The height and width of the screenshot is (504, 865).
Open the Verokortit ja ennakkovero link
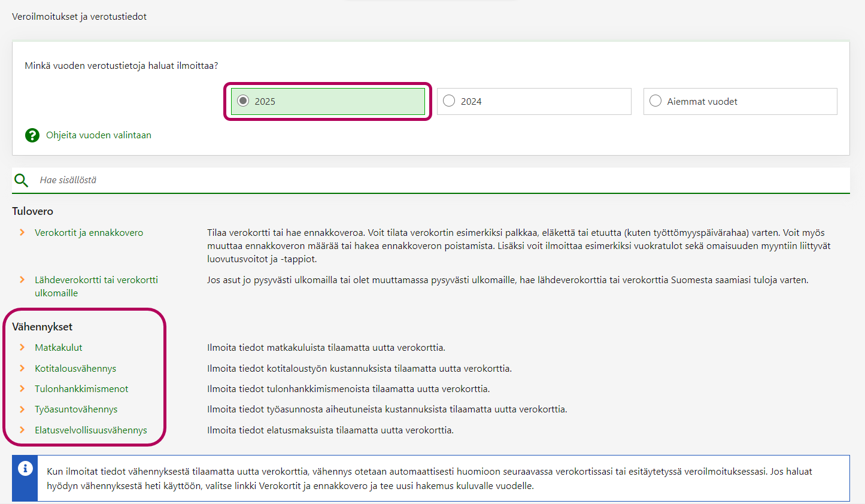tap(89, 233)
